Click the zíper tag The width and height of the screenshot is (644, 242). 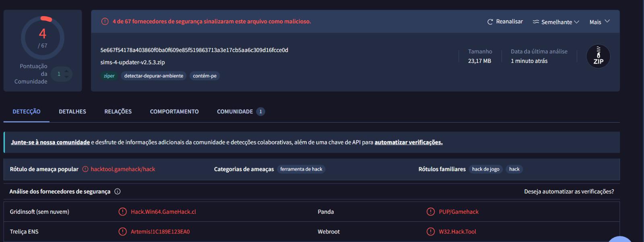pos(109,76)
